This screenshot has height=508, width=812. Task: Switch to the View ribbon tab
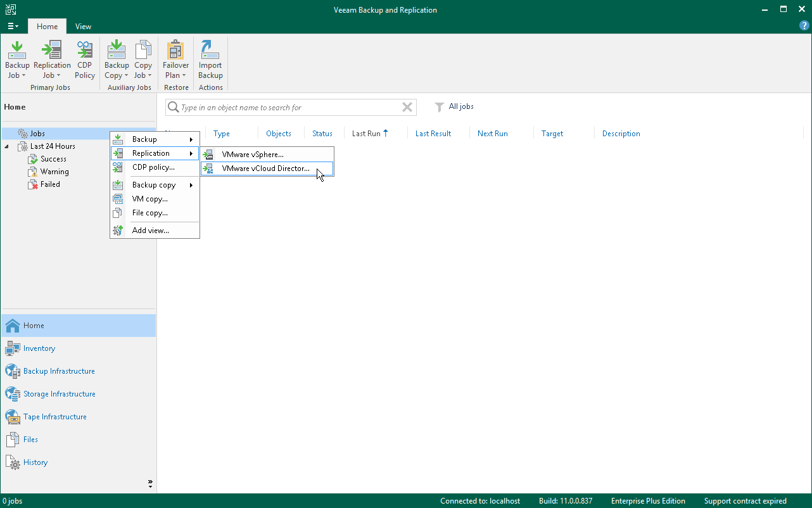pos(83,27)
